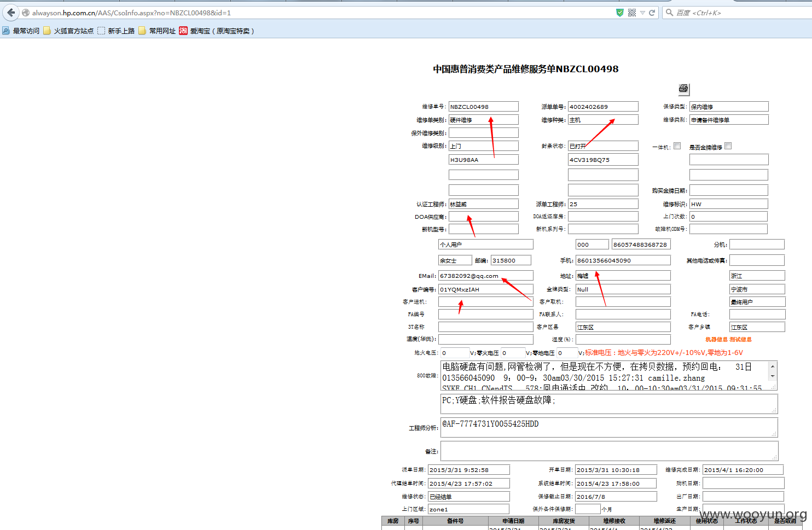Click the 认证工程师 field 林益威
Viewport: 812px width, 530px height.
[x=484, y=204]
